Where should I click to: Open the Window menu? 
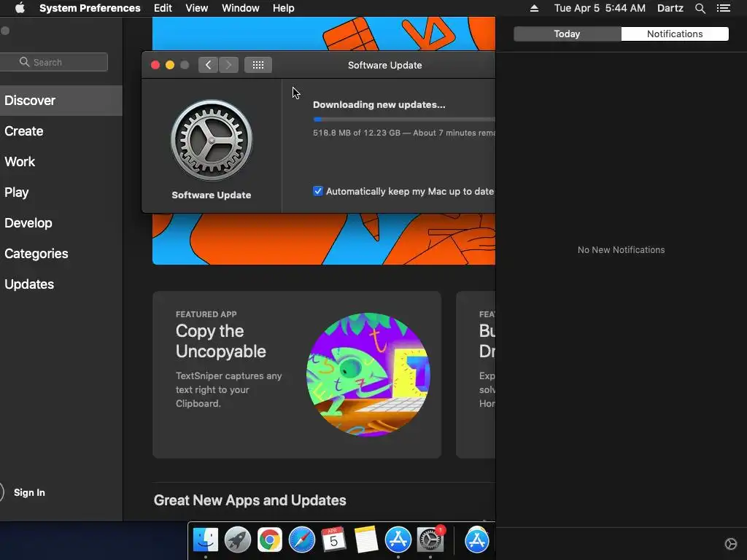click(240, 8)
